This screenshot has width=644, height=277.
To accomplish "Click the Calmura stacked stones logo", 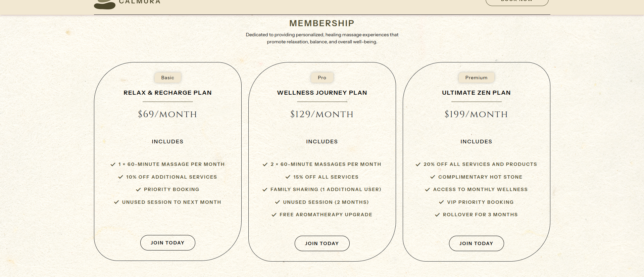I will coord(105,5).
